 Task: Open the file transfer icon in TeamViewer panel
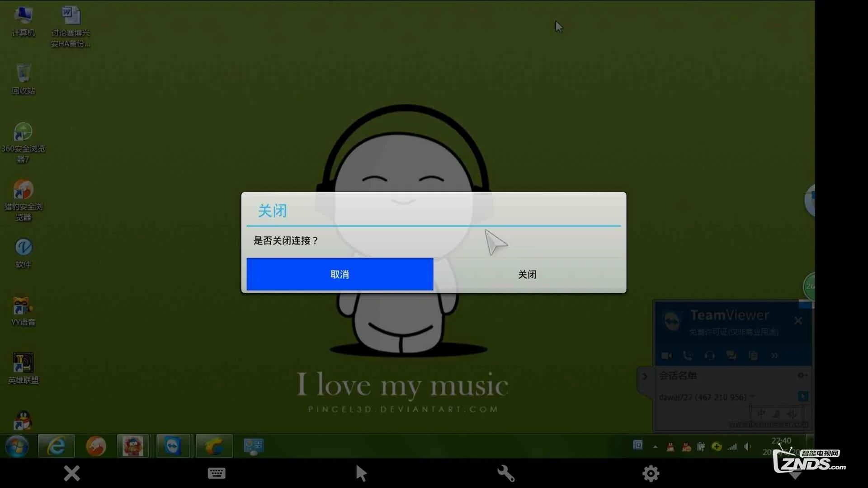click(753, 356)
